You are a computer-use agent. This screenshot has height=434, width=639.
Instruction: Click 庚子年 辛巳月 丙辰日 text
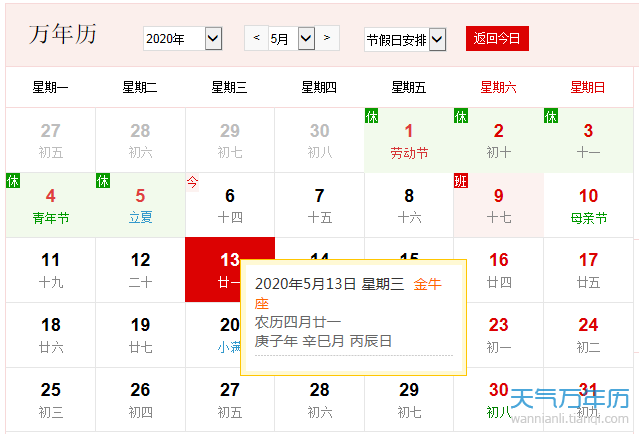click(x=323, y=341)
